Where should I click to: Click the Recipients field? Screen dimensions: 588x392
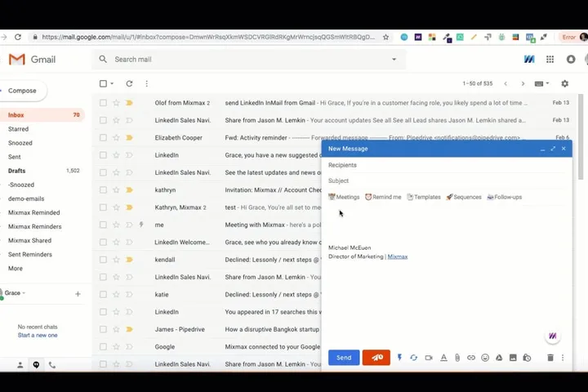pos(446,165)
